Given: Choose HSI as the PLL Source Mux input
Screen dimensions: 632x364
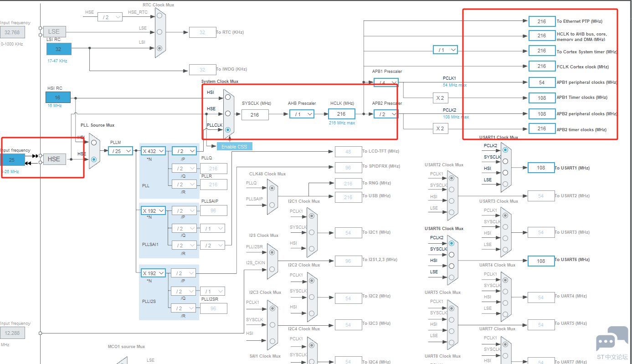Looking at the screenshot, I should [94, 142].
